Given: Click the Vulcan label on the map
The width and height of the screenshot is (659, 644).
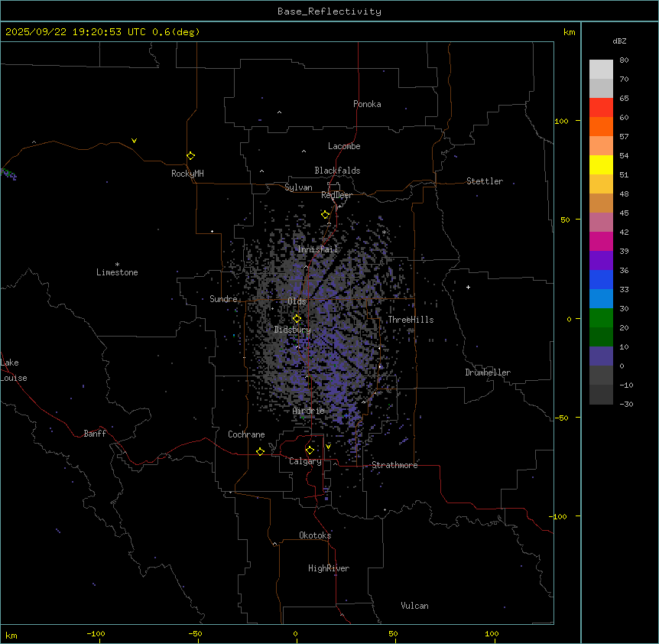Looking at the screenshot, I should pyautogui.click(x=414, y=606).
